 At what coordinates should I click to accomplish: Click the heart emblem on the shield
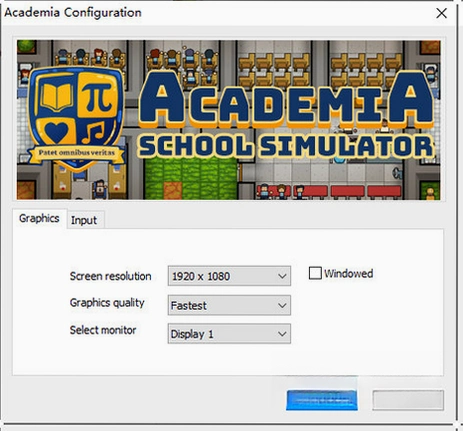point(57,132)
